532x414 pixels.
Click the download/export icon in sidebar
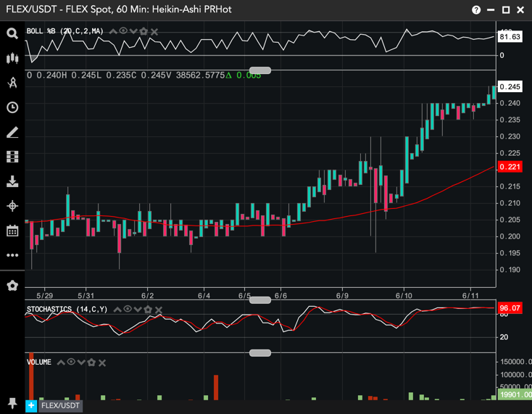12,181
